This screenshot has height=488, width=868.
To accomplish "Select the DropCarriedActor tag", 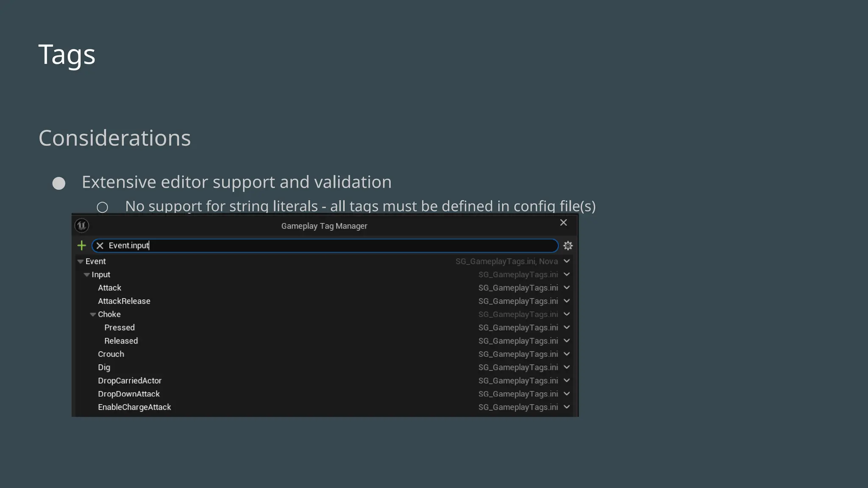I will 130,381.
